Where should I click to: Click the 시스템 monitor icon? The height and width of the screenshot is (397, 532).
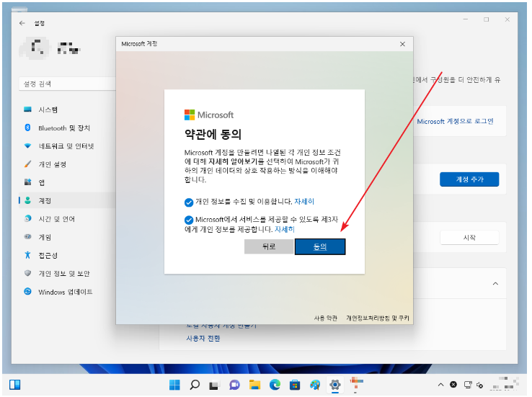click(28, 110)
